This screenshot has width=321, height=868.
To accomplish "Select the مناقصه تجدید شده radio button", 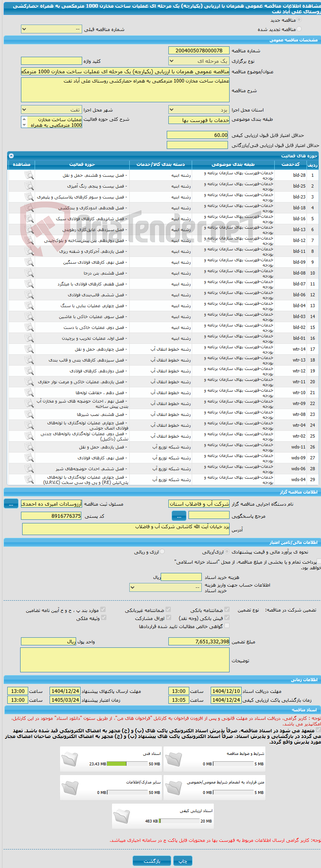I will point(299,29).
